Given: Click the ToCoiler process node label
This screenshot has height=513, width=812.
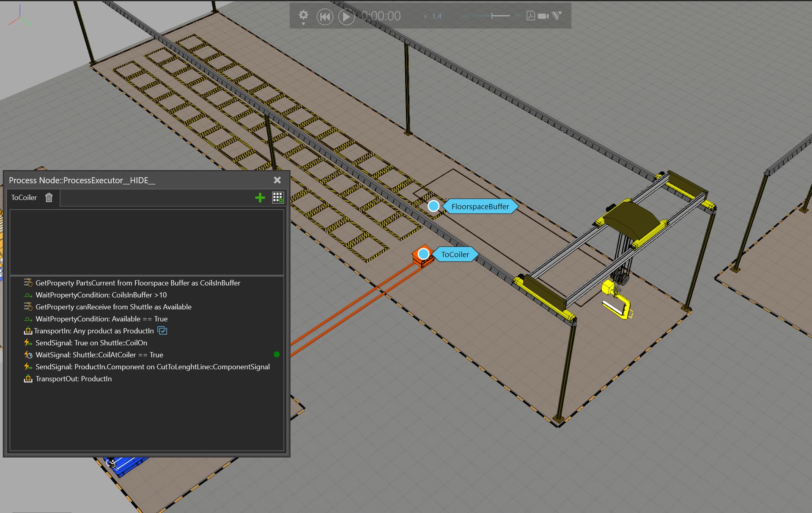Looking at the screenshot, I should click(455, 254).
